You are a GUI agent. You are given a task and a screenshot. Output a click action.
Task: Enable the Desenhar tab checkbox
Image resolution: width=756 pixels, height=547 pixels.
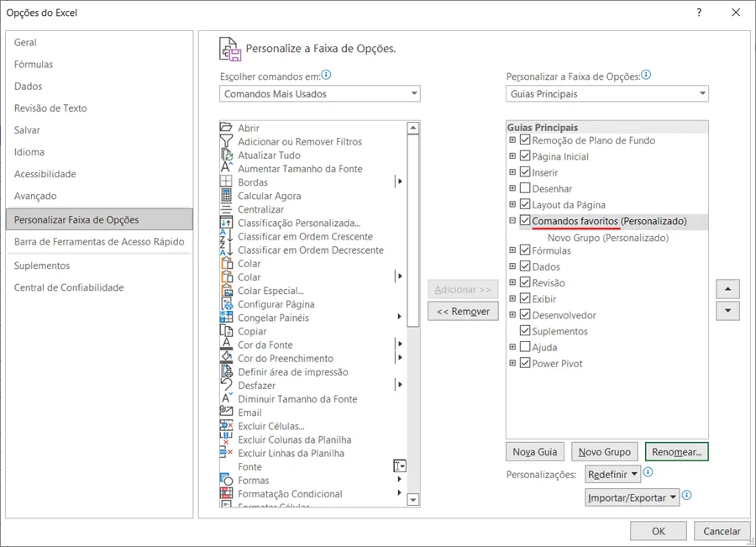[525, 188]
